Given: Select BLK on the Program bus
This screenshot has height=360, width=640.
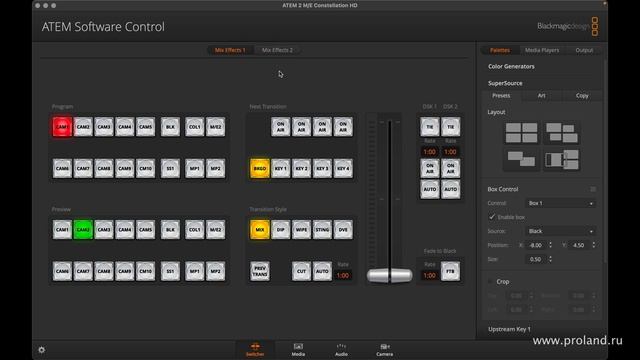Looking at the screenshot, I should (x=170, y=127).
